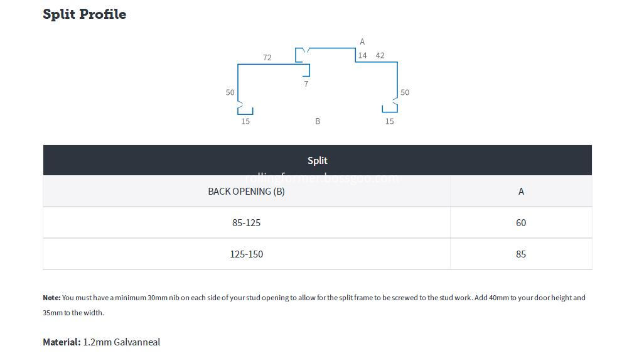
Task: Select the 85 value cell
Action: tap(521, 254)
